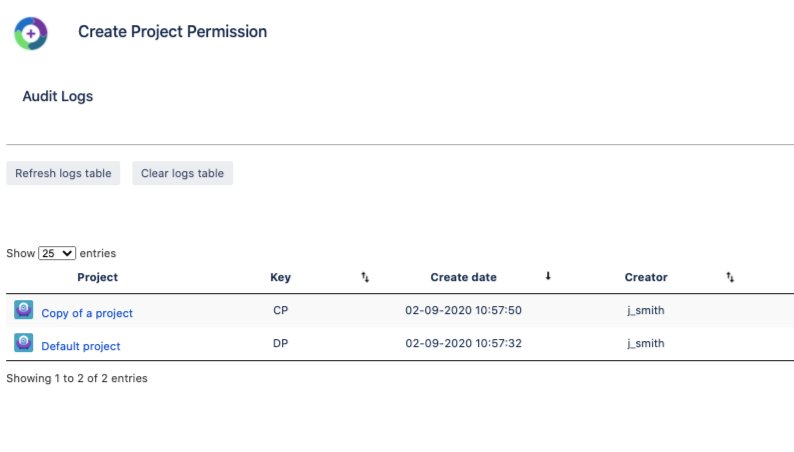Select the Audit Logs heading
The height and width of the screenshot is (452, 794).
[x=58, y=97]
